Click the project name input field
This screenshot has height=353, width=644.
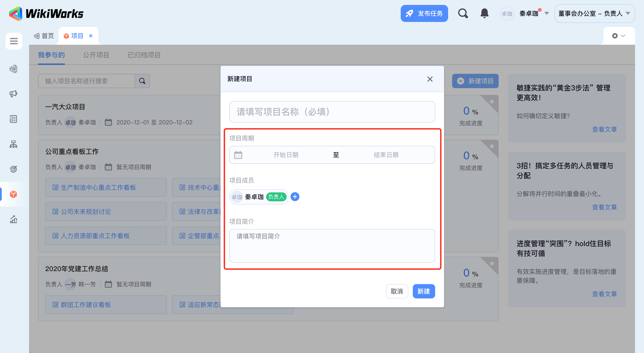pos(332,112)
